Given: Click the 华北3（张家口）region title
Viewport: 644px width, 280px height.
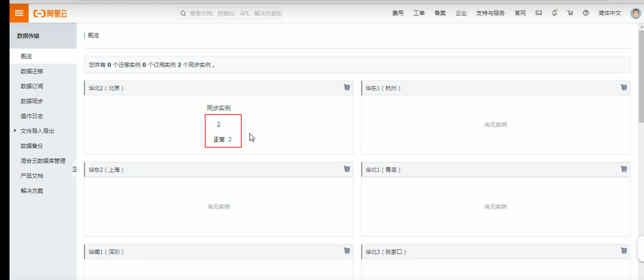Looking at the screenshot, I should click(x=386, y=252).
